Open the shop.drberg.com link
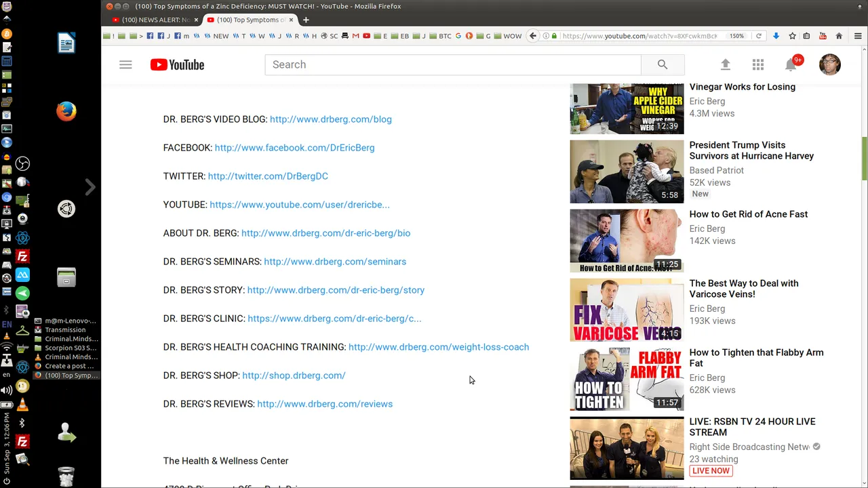This screenshot has height=488, width=868. (294, 375)
